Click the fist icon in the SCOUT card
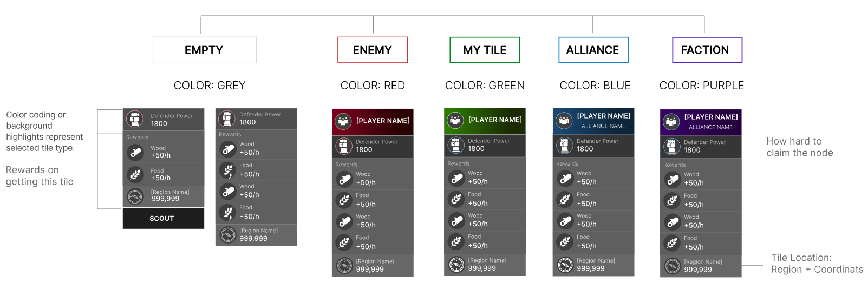 click(135, 119)
